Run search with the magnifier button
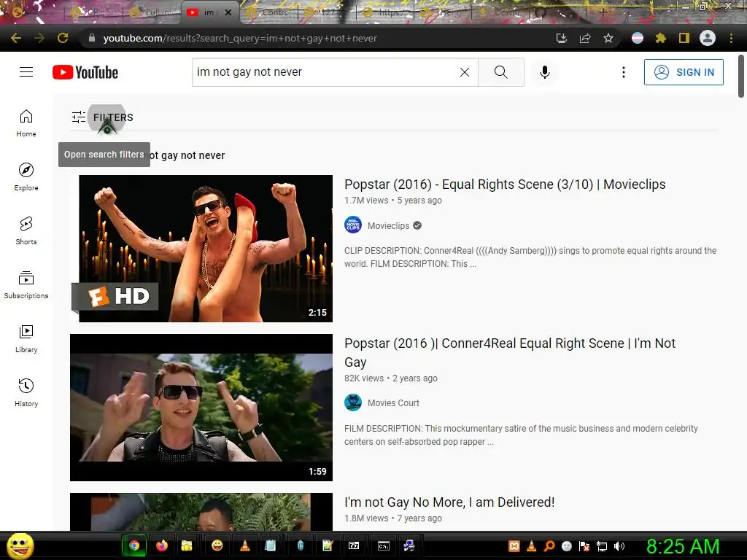The height and width of the screenshot is (560, 747). coord(500,72)
